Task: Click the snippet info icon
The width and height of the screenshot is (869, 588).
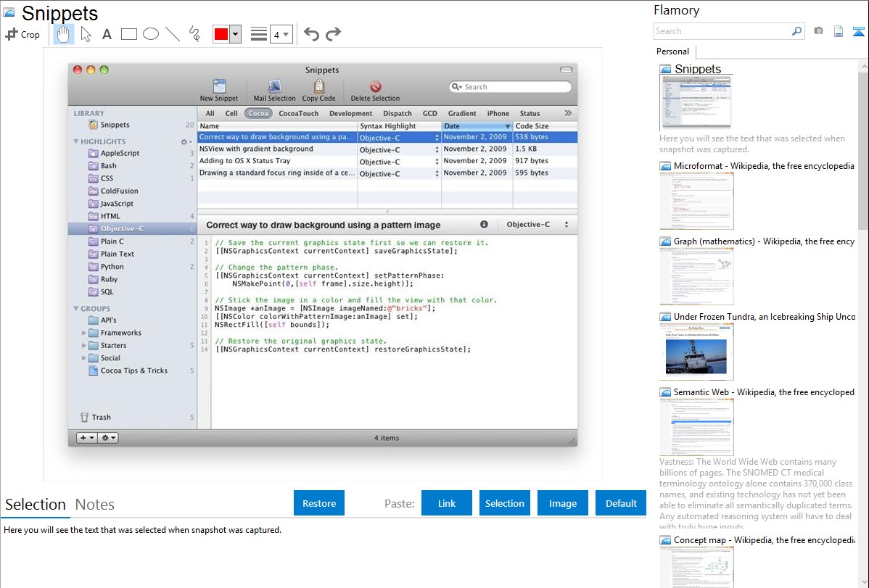Action: [484, 225]
